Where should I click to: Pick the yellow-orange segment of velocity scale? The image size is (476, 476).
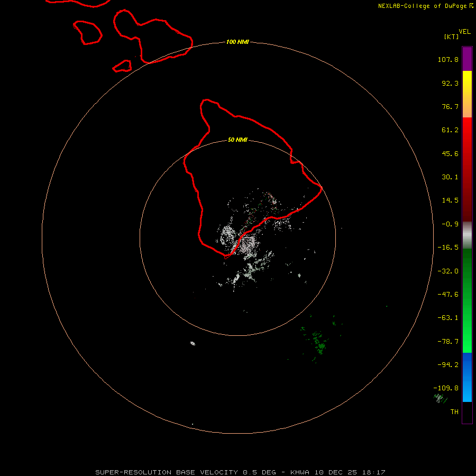[467, 94]
